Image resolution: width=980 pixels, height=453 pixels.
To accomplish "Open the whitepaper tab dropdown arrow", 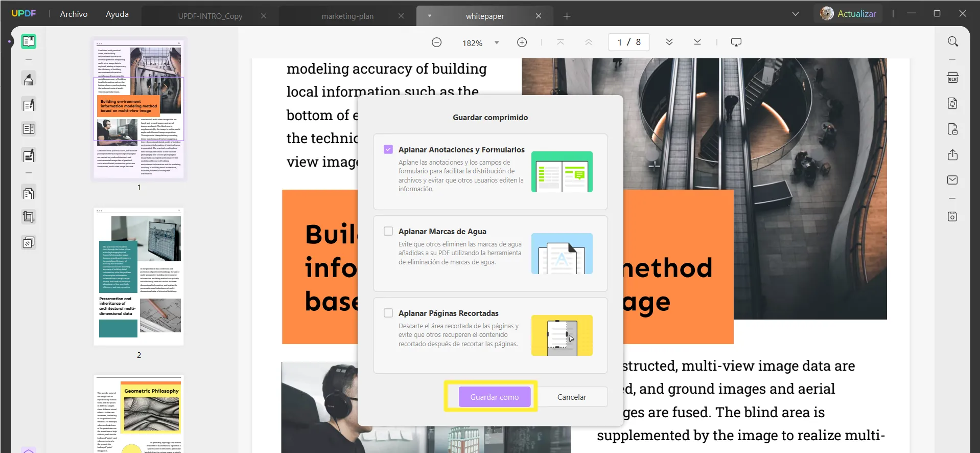I will point(430,16).
